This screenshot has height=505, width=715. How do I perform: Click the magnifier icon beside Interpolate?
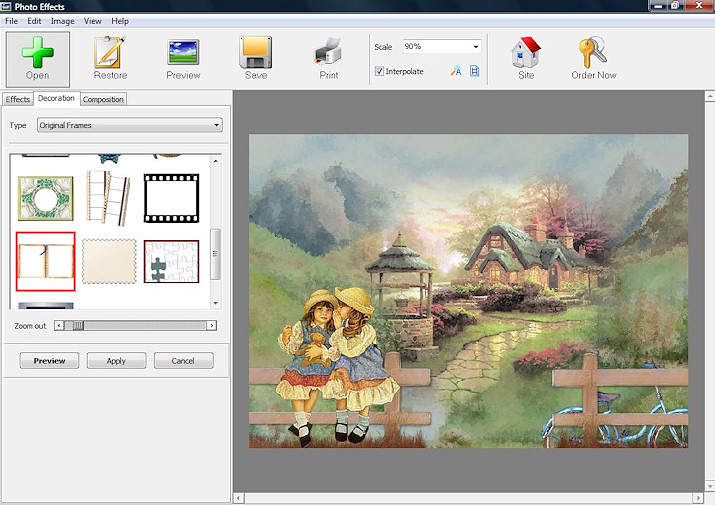456,71
